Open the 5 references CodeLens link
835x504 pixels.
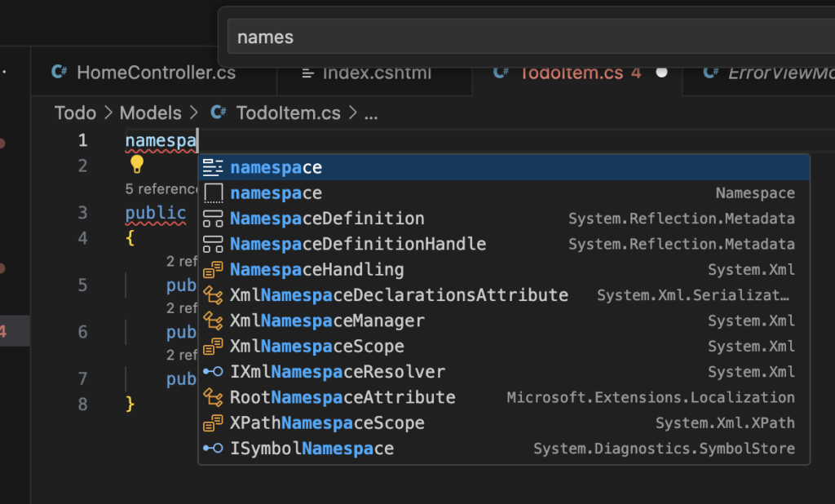[161, 188]
